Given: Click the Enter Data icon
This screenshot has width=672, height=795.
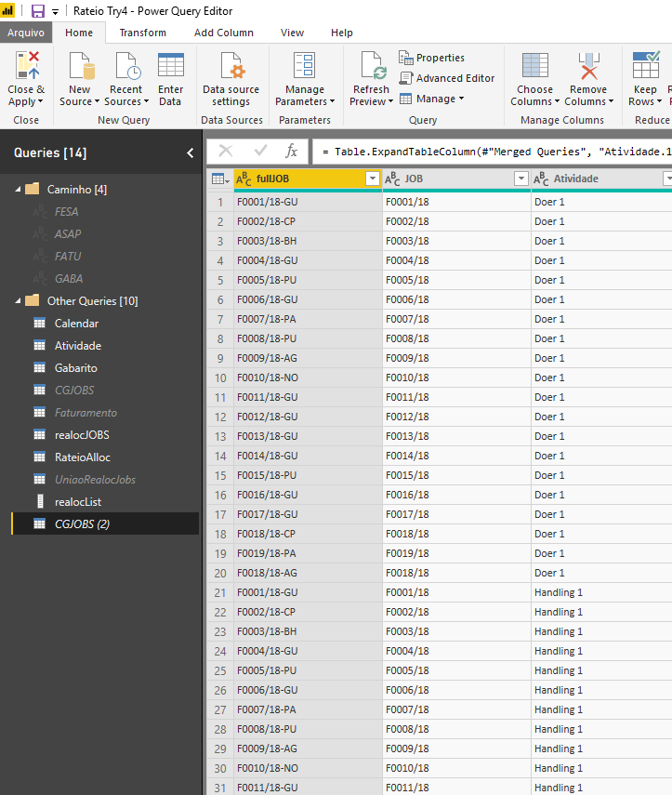Looking at the screenshot, I should click(x=171, y=65).
